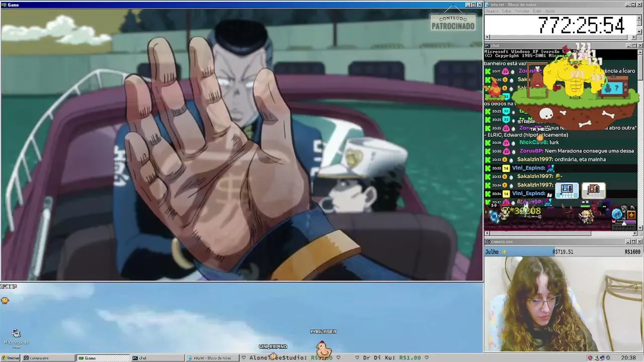This screenshot has width=644, height=362.
Task: Click the blue orb skill icon in chat overlay
Action: [617, 214]
